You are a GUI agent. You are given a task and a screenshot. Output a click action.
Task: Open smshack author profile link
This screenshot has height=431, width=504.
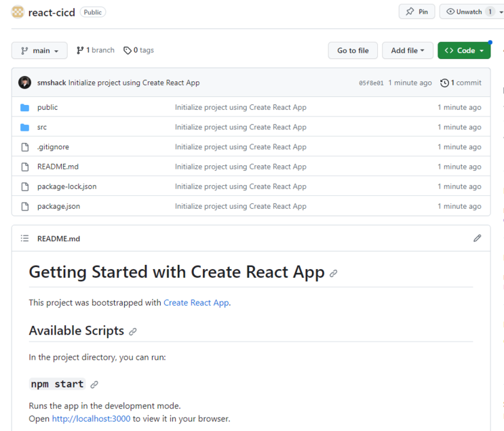pyautogui.click(x=52, y=83)
